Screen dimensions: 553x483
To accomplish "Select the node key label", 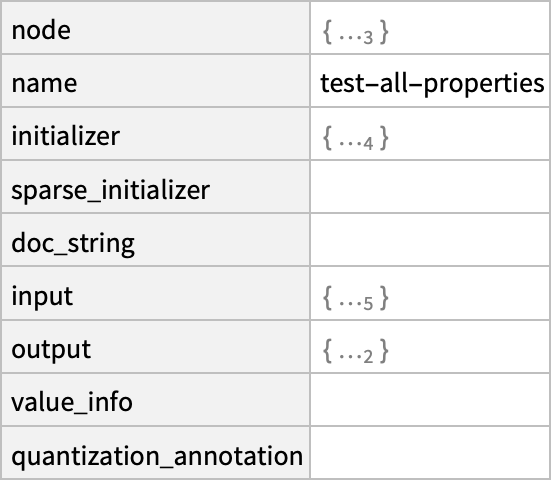I will (x=41, y=30).
